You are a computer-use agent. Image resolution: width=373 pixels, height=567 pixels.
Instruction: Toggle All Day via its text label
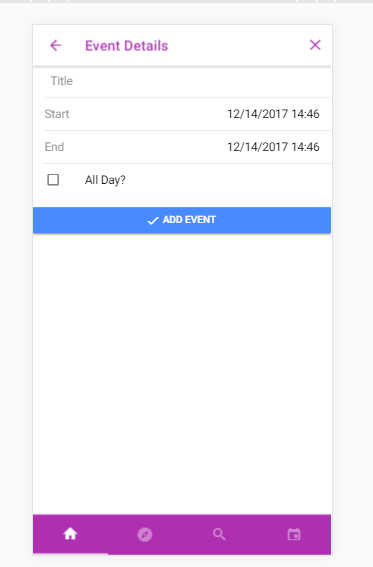point(105,180)
